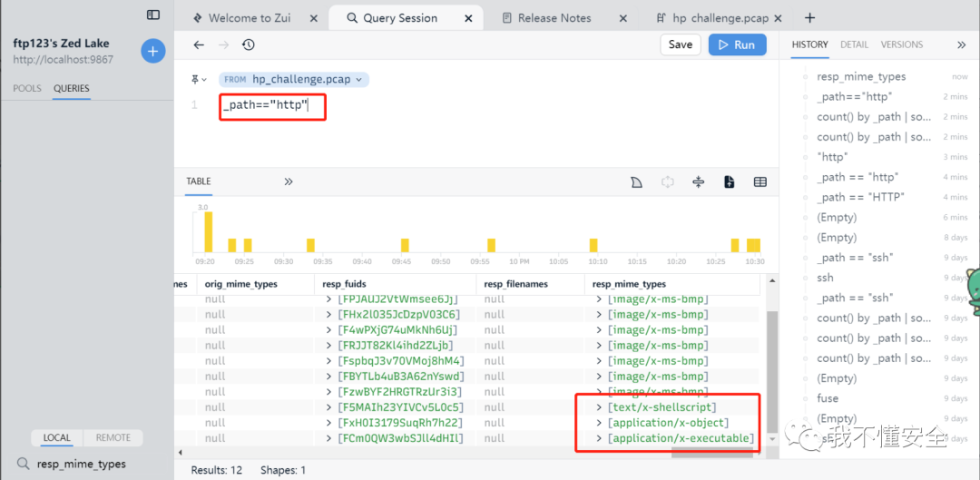Click the collapse rows icon
980x480 pixels.
pyautogui.click(x=699, y=181)
